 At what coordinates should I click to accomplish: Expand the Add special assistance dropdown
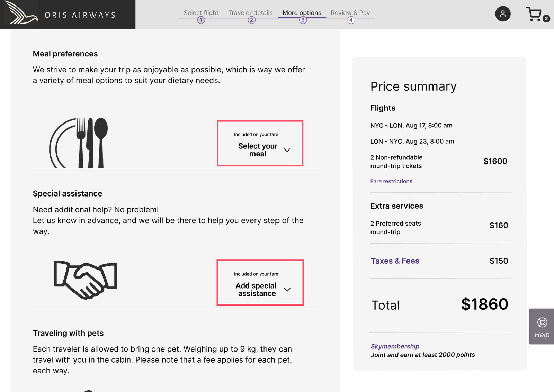260,283
